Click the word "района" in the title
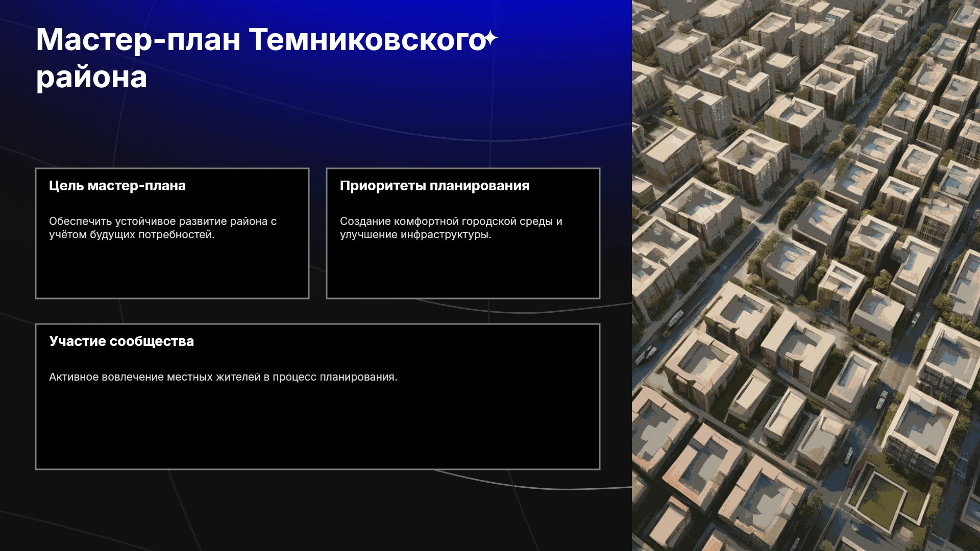Image resolution: width=980 pixels, height=551 pixels. click(91, 78)
